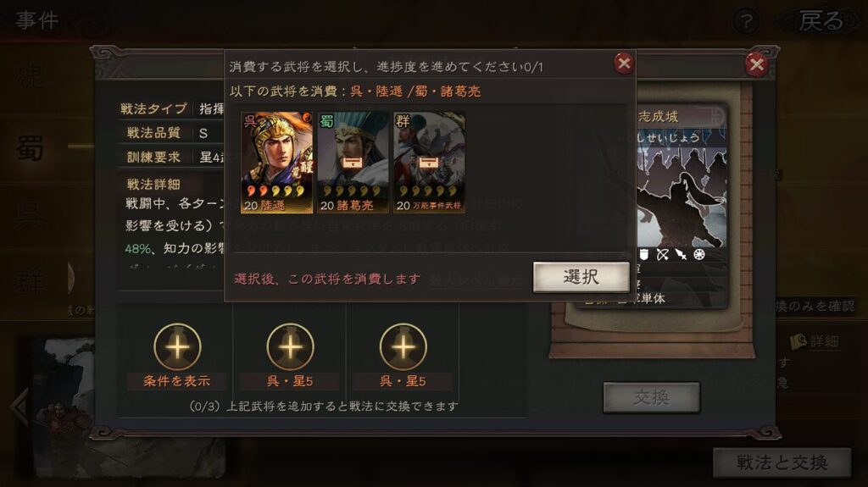The image size is (868, 487).
Task: Click the left arrow to previous event
Action: point(19,407)
